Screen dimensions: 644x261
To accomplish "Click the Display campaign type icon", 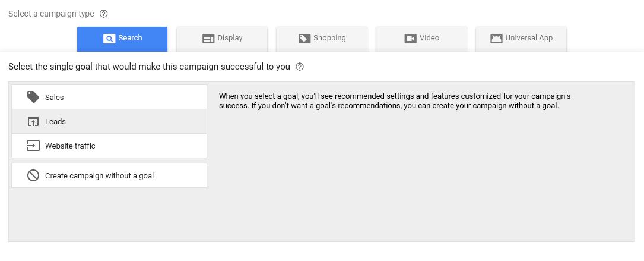I will 208,39.
